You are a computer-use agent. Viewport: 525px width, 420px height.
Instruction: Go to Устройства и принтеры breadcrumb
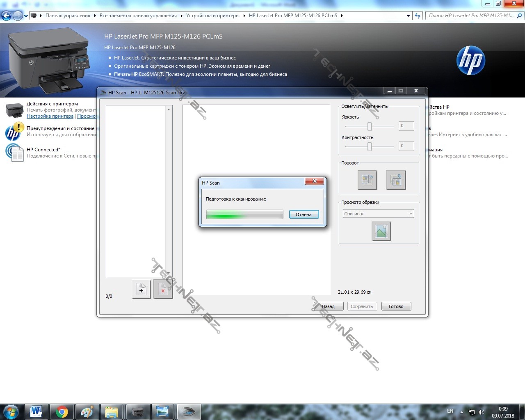[x=212, y=16]
